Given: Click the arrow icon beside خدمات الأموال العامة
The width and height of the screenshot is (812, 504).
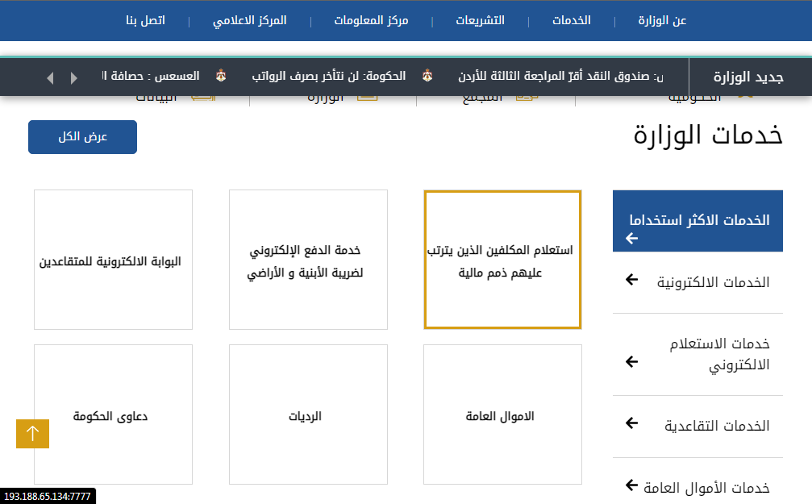Looking at the screenshot, I should (x=631, y=485).
